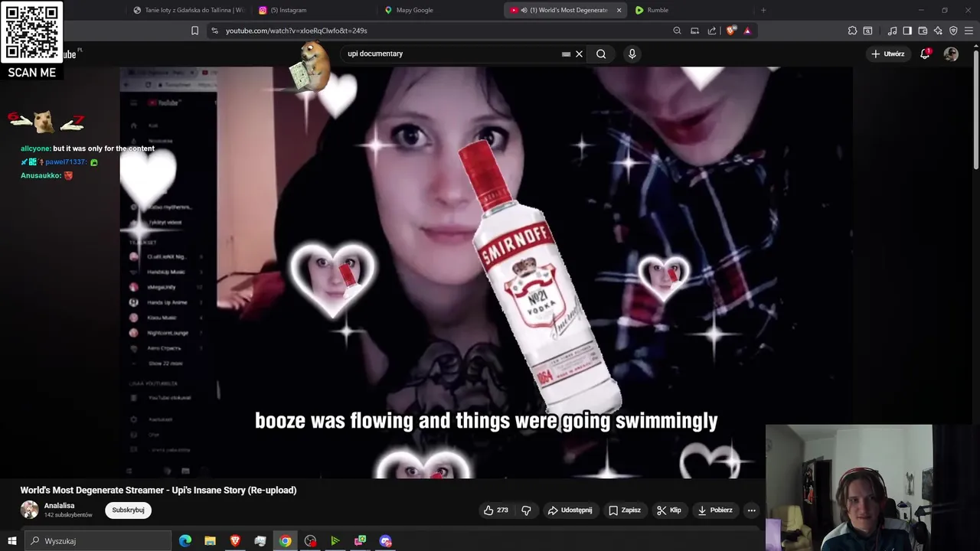Click the screen capture icon in address bar
Viewport: 980px width, 551px height.
[694, 31]
